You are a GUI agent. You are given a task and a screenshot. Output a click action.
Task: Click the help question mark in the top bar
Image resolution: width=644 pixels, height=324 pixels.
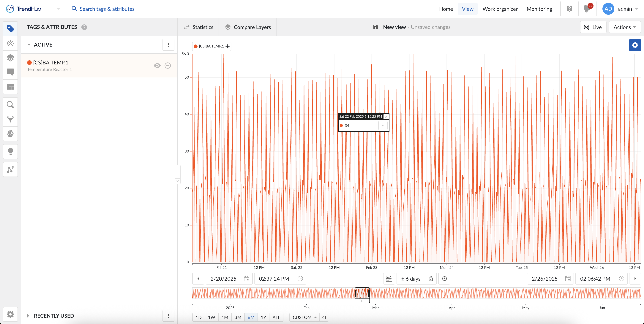[x=569, y=9]
